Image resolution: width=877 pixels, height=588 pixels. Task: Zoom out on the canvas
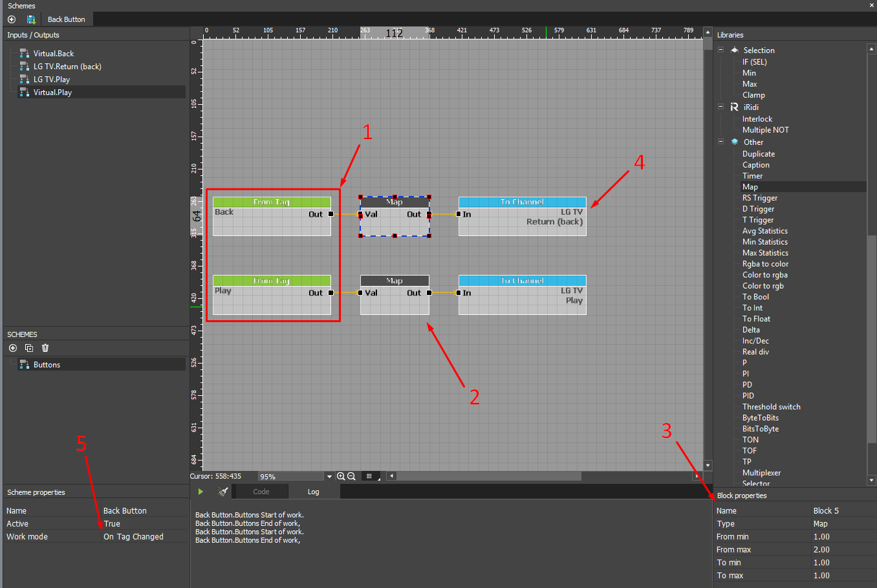(x=351, y=476)
